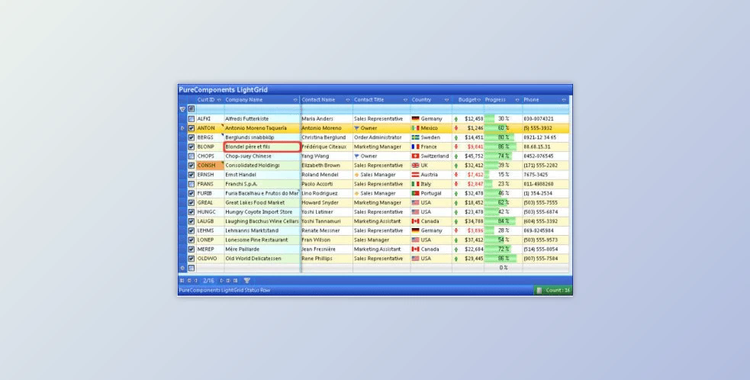The width and height of the screenshot is (750, 380).
Task: Select the Howard Snyder contact cell
Action: 327,202
